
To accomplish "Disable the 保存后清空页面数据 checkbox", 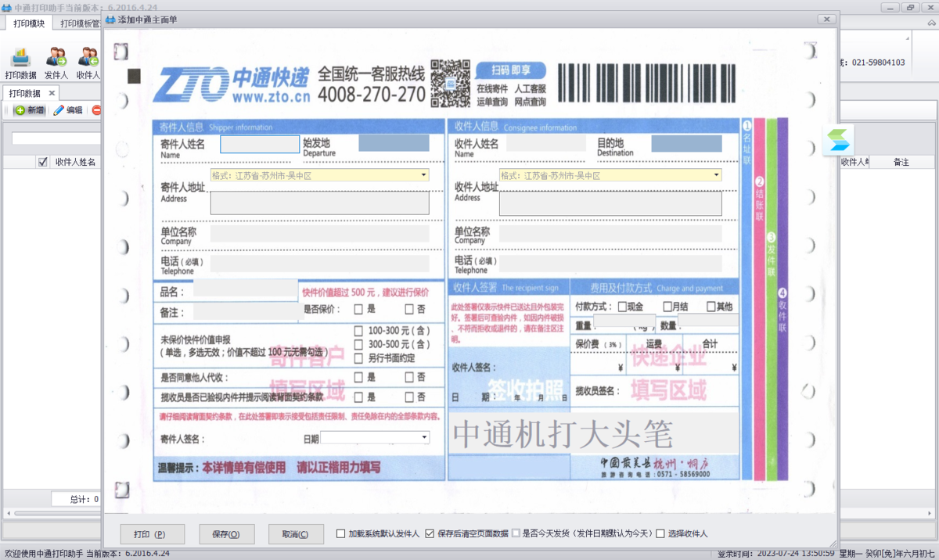I will pyautogui.click(x=430, y=533).
